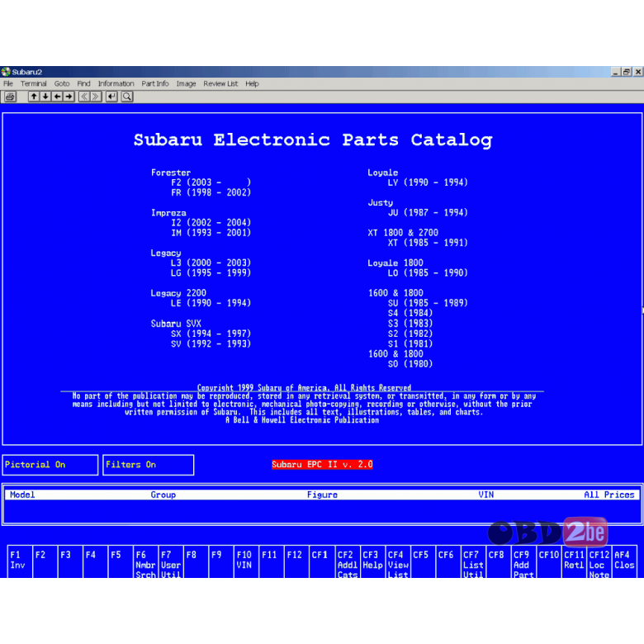Select Forester F2 (2003 - ) catalog
The image size is (644, 644).
point(211,182)
